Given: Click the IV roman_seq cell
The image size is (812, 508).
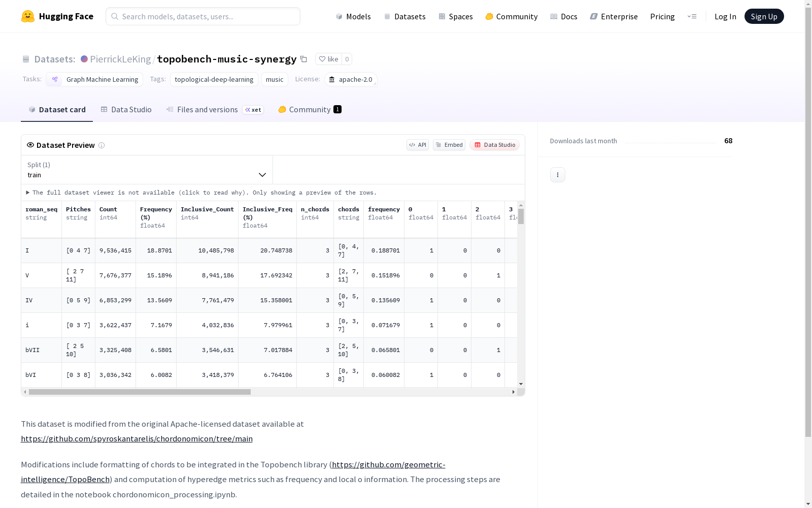Looking at the screenshot, I should tap(42, 300).
